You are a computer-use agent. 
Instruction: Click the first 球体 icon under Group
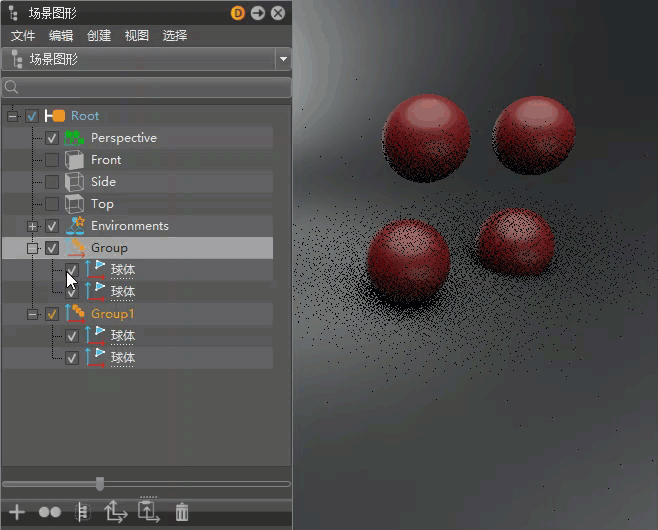click(x=95, y=270)
